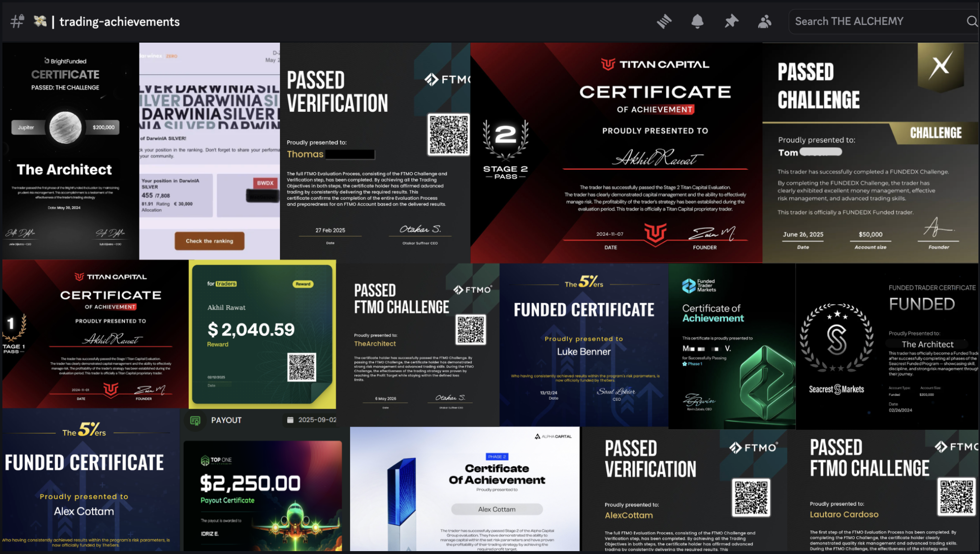Open Luke Benner's 5%ers Funded Certificate
980x554 pixels.
click(x=584, y=345)
